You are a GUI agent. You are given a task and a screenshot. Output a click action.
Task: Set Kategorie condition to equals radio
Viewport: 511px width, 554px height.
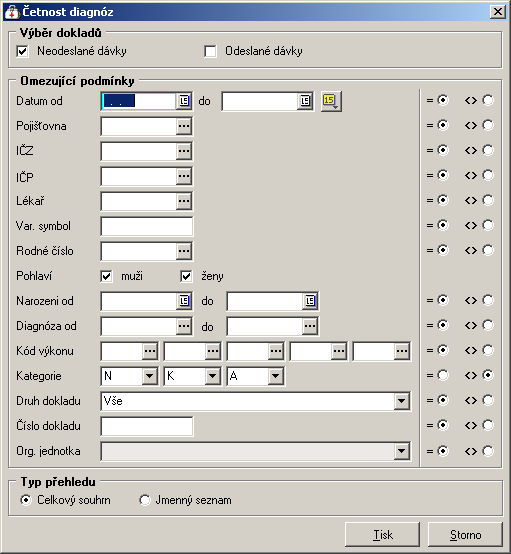tap(443, 375)
